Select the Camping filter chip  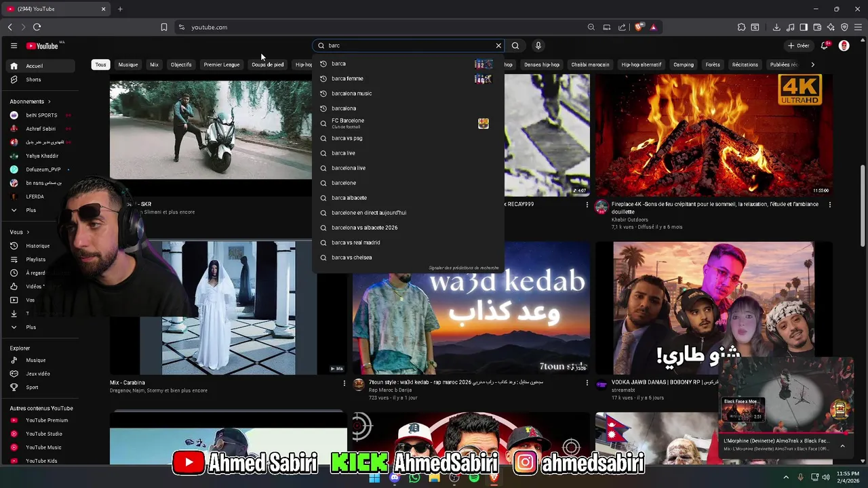click(x=684, y=64)
